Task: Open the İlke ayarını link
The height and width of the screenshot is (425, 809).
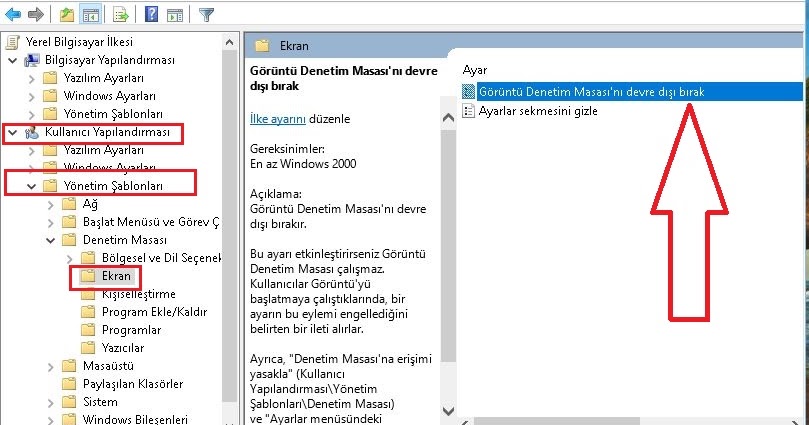Action: (278, 119)
